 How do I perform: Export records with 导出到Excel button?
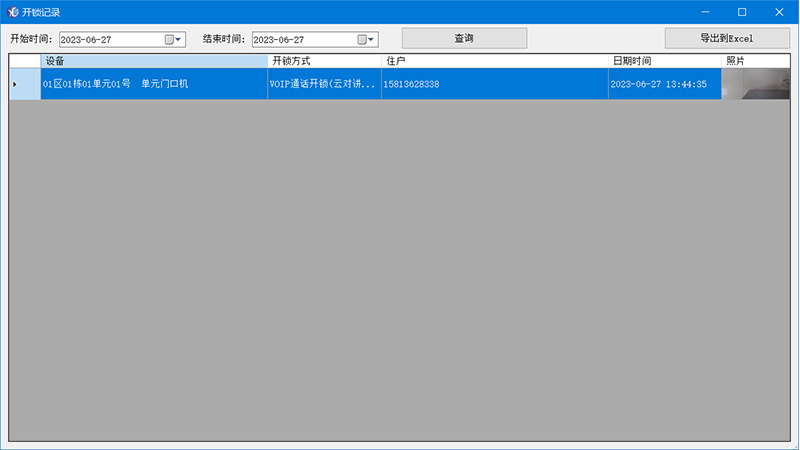coord(727,38)
